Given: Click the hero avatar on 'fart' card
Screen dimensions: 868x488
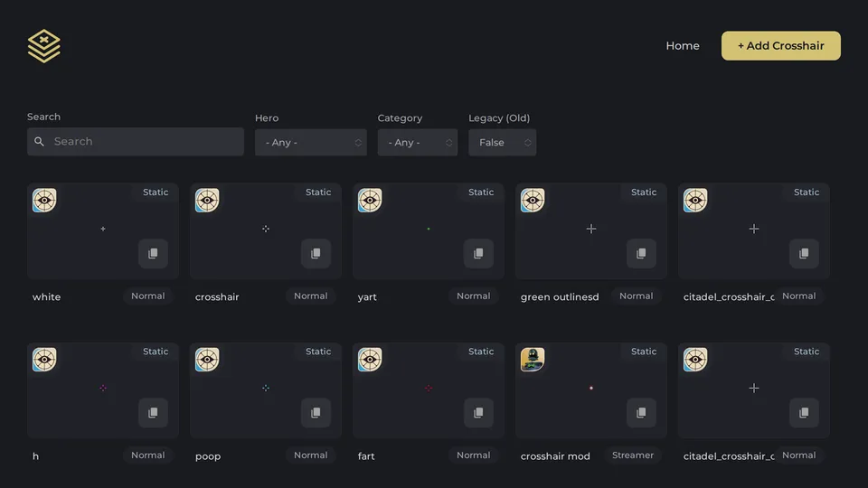Looking at the screenshot, I should [370, 360].
